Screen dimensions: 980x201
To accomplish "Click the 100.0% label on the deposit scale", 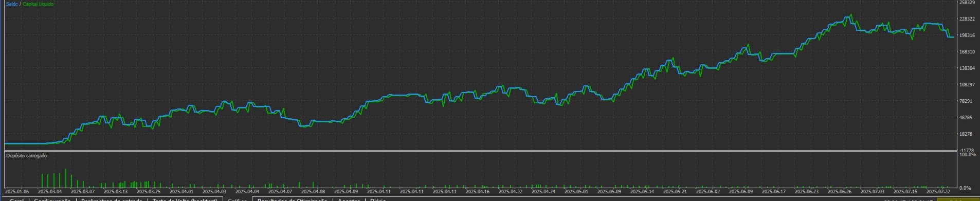I will 968,155.
